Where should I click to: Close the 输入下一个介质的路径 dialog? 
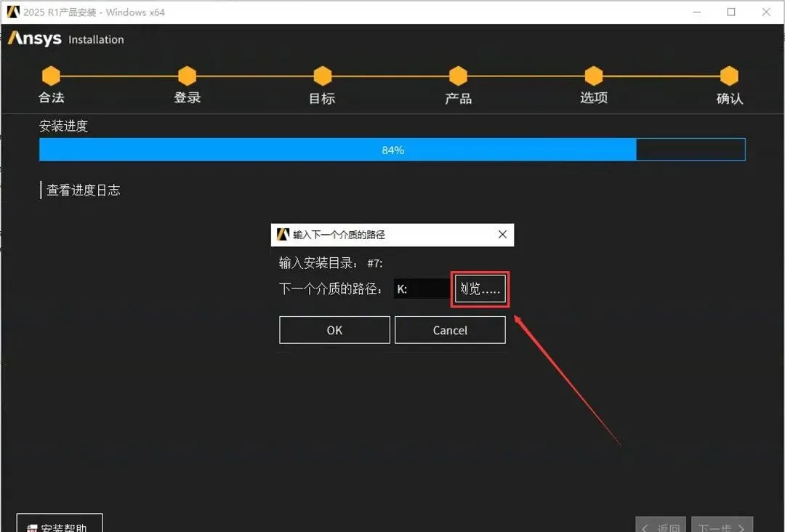[x=503, y=234]
